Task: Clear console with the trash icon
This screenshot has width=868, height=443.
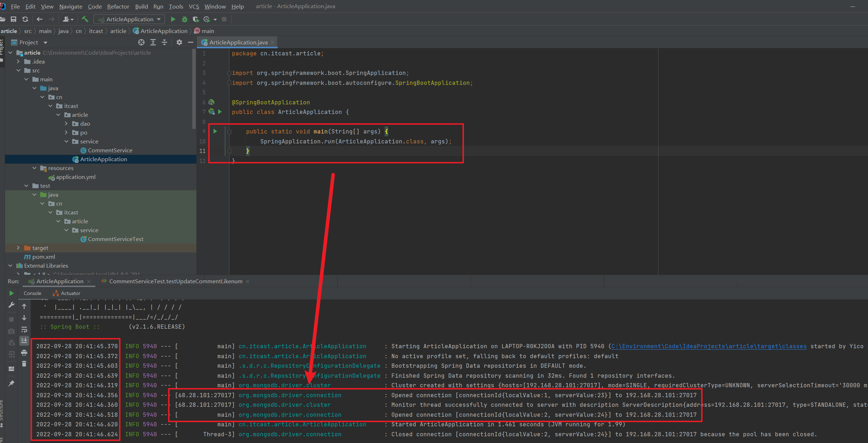Action: point(24,364)
